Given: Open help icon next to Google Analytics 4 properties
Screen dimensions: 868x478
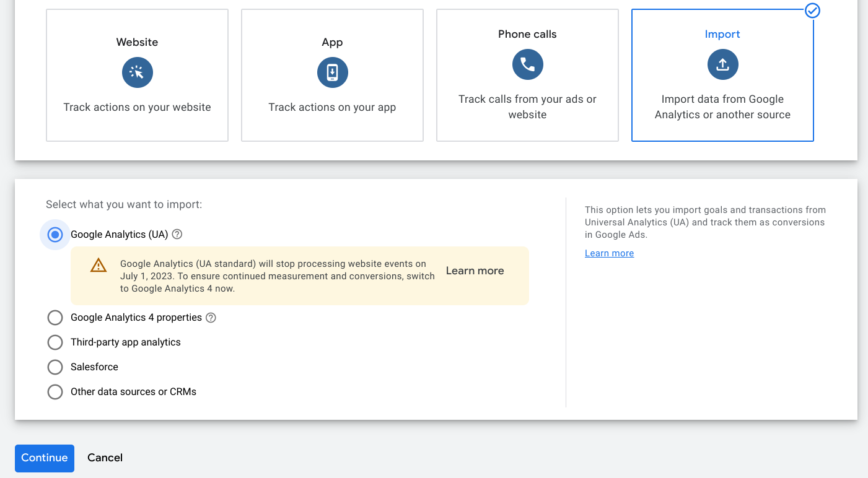Looking at the screenshot, I should point(211,318).
